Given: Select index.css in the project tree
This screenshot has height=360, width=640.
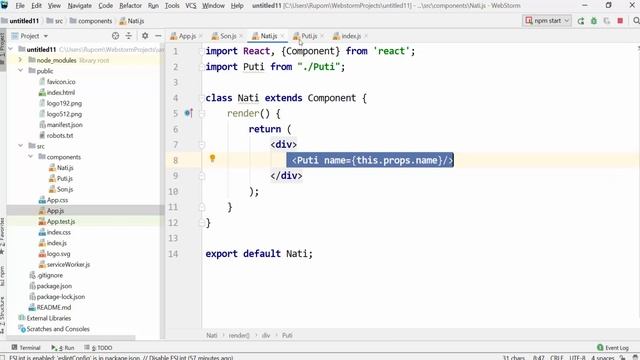Looking at the screenshot, I should click(58, 232).
